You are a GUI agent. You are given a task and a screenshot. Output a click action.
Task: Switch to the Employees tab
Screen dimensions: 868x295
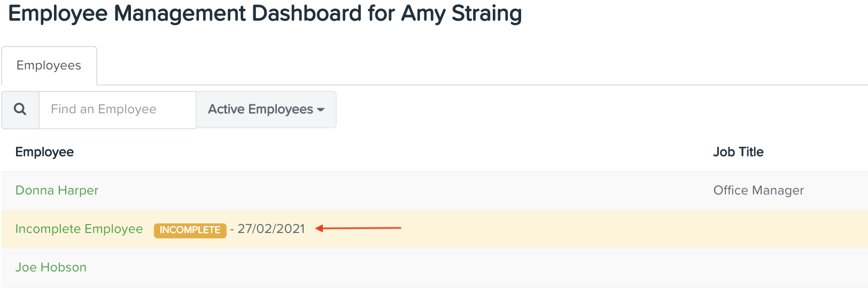[49, 66]
